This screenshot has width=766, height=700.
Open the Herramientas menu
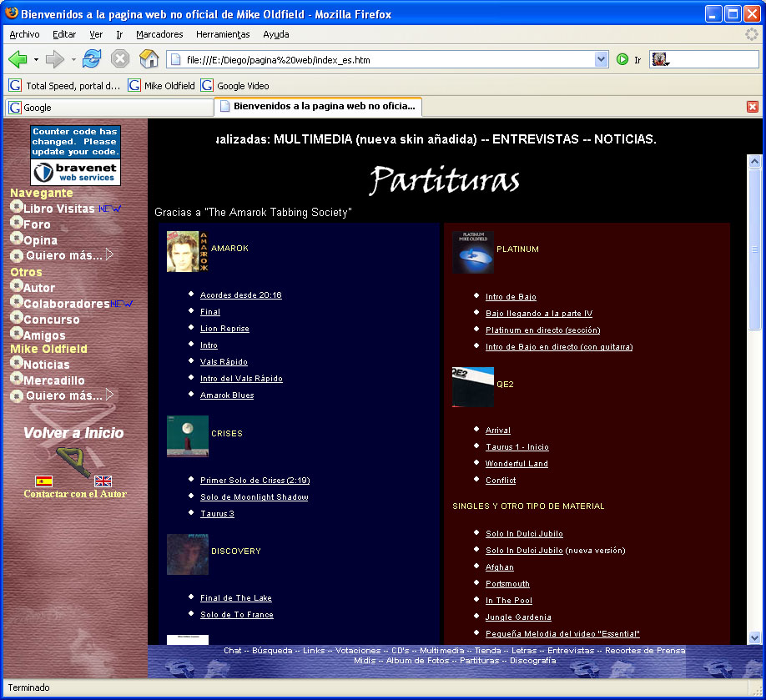tap(223, 34)
